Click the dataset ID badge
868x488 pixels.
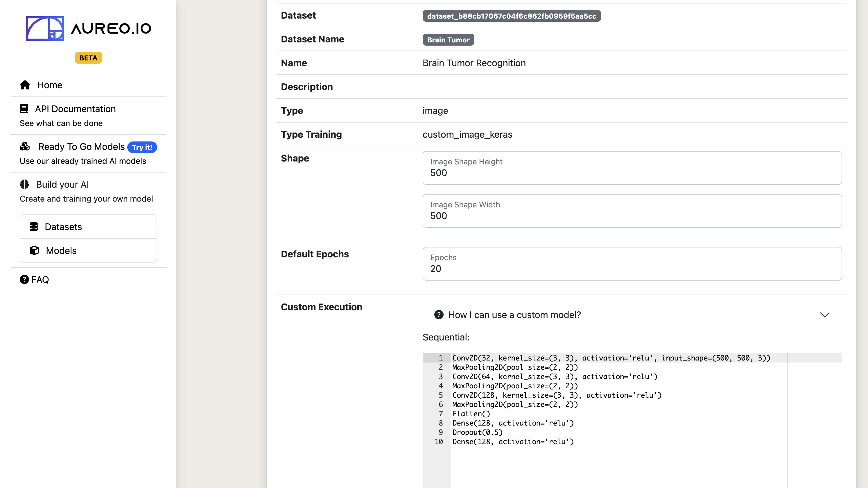click(x=512, y=16)
